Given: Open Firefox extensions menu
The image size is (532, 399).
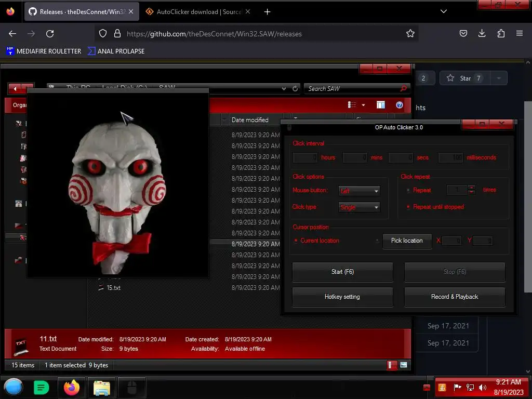Looking at the screenshot, I should pos(501,33).
